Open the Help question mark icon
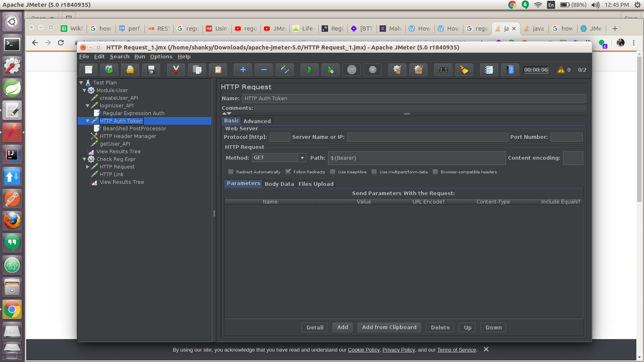 coord(510,70)
